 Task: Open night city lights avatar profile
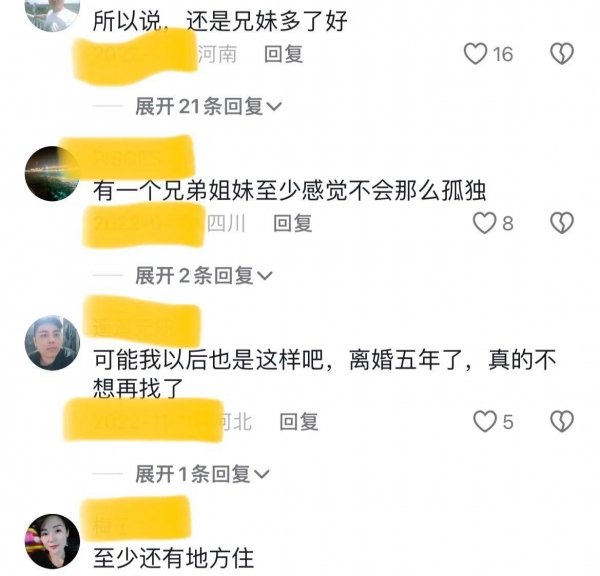(x=52, y=174)
